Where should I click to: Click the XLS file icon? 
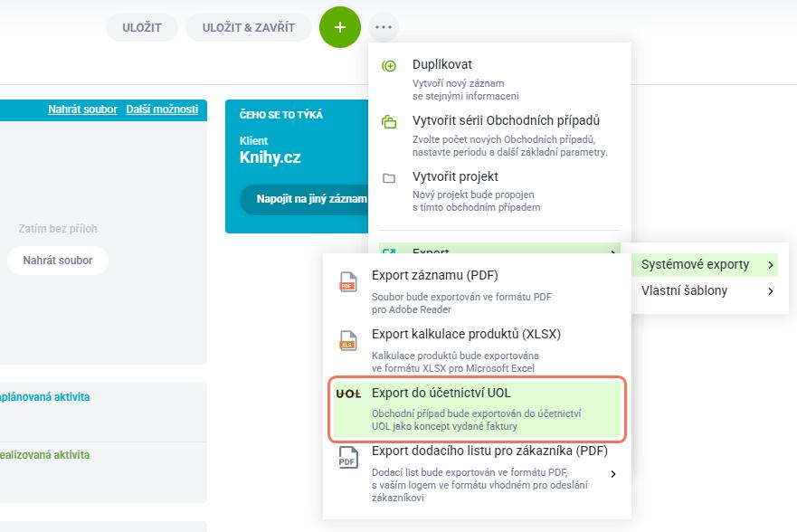348,340
